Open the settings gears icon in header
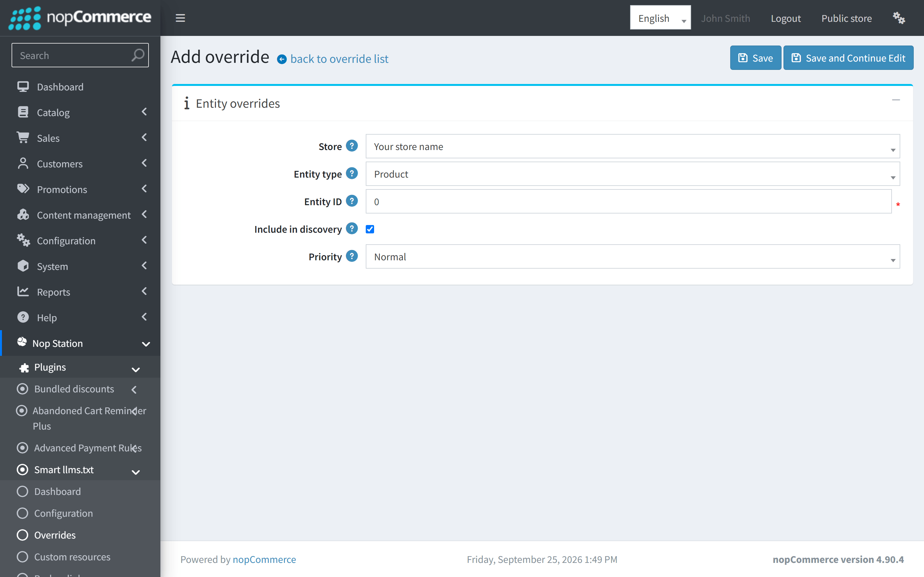Viewport: 924px width, 577px height. (x=899, y=18)
